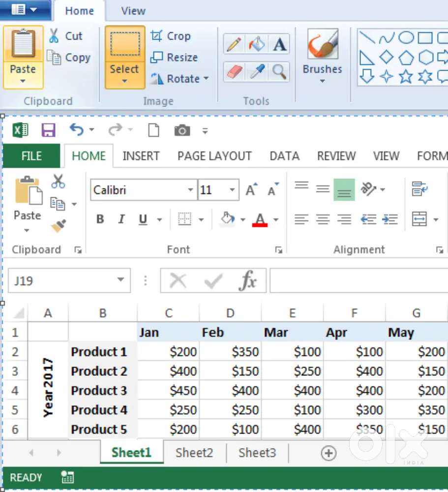Expand the font size dropdown

[x=232, y=190]
